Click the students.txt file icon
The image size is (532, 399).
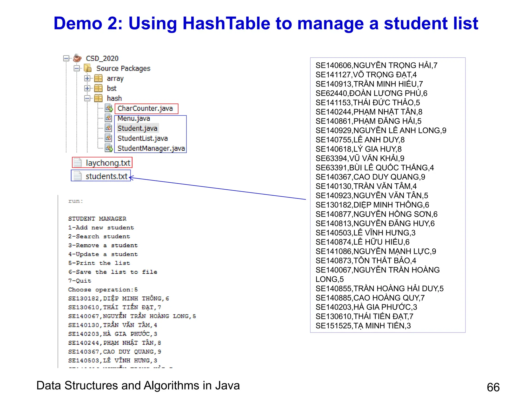(x=77, y=176)
